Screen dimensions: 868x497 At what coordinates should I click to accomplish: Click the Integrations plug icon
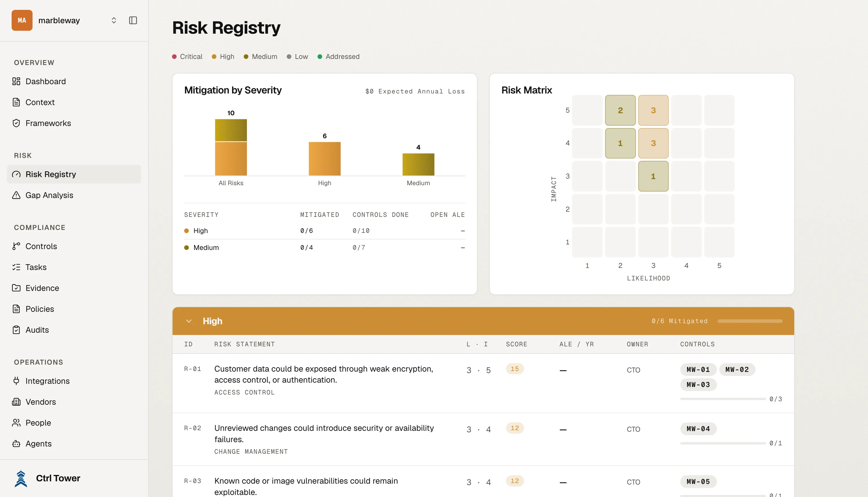click(16, 381)
